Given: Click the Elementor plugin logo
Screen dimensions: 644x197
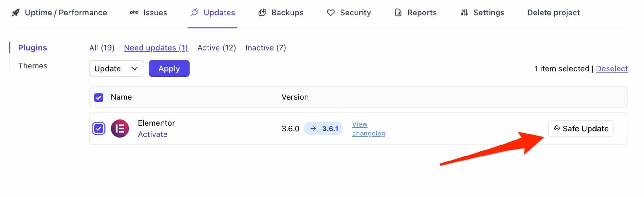Looking at the screenshot, I should coord(120,129).
